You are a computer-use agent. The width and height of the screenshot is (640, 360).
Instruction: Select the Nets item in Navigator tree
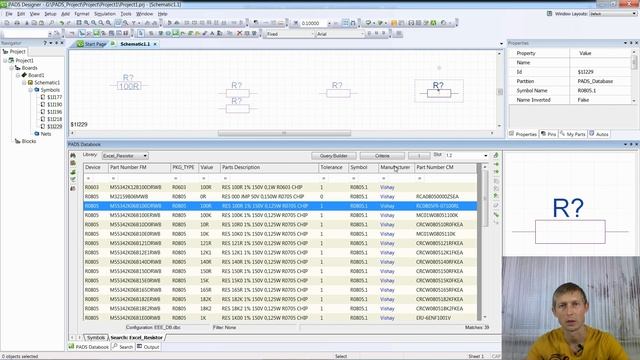coord(46,133)
